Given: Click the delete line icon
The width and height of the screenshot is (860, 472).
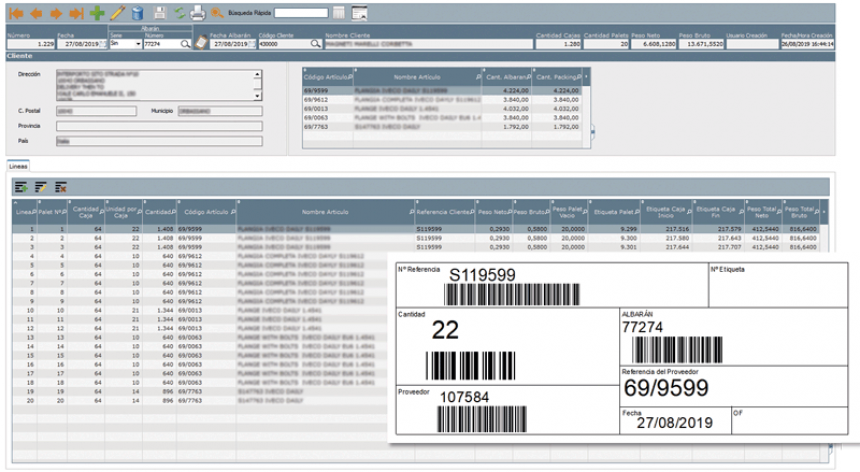Looking at the screenshot, I should tap(60, 187).
